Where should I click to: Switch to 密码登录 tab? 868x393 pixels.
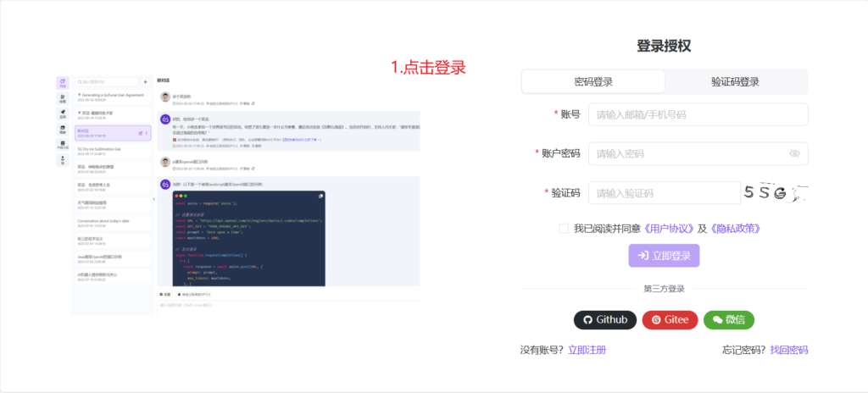[x=593, y=82]
